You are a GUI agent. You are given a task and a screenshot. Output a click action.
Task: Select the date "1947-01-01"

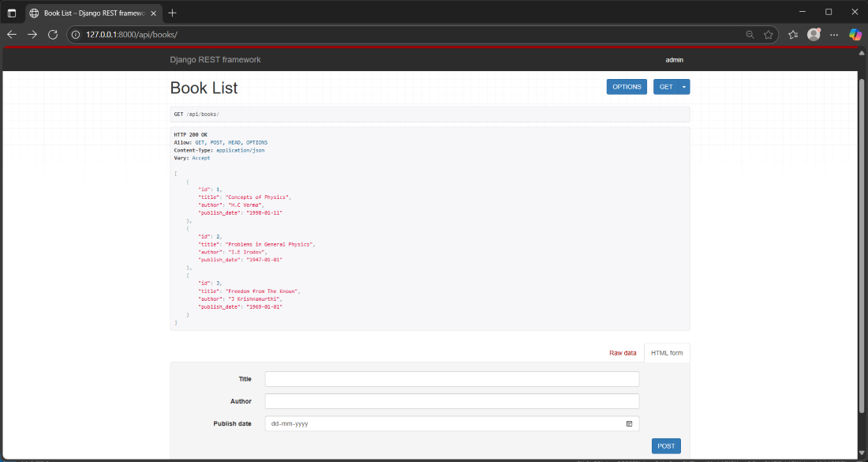tap(264, 260)
